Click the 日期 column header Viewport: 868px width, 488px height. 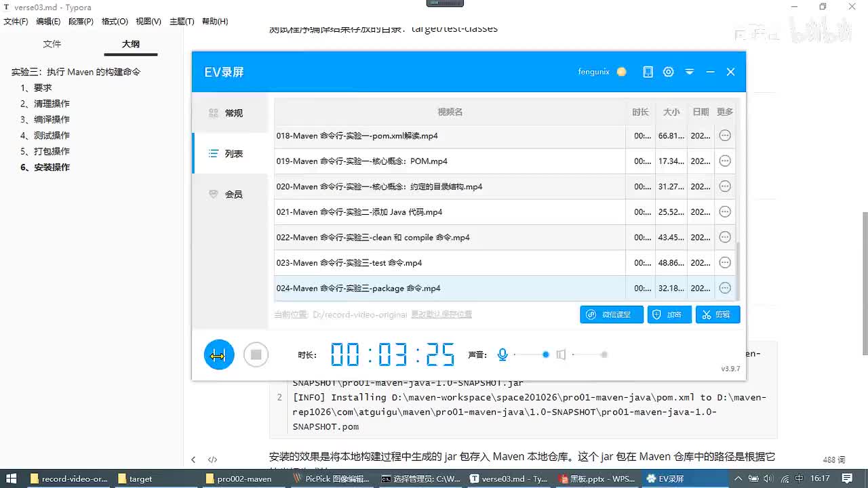[701, 112]
